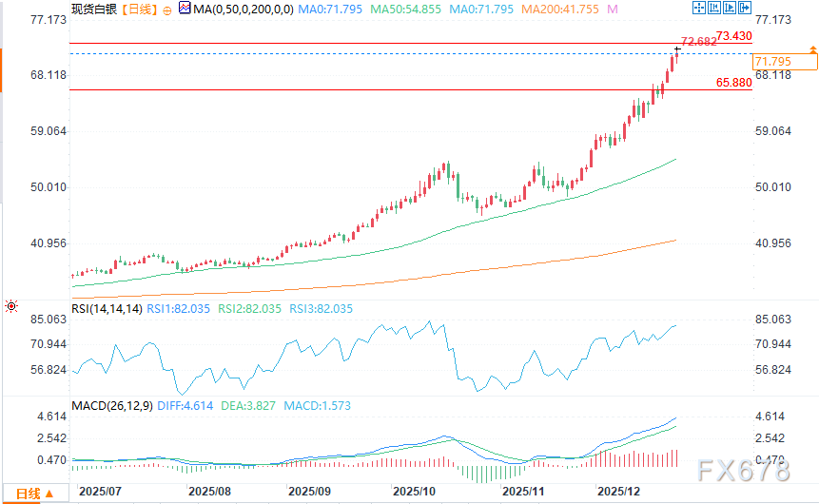This screenshot has width=819, height=504.
Task: Click the 4.614 MACD right axis label
Action: (x=770, y=417)
